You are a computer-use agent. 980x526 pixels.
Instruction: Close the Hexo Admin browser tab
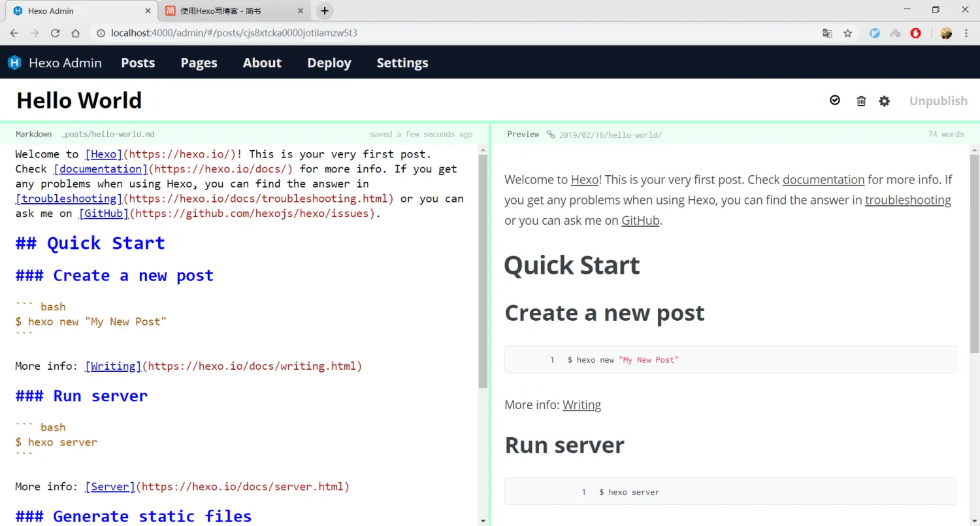coord(148,10)
